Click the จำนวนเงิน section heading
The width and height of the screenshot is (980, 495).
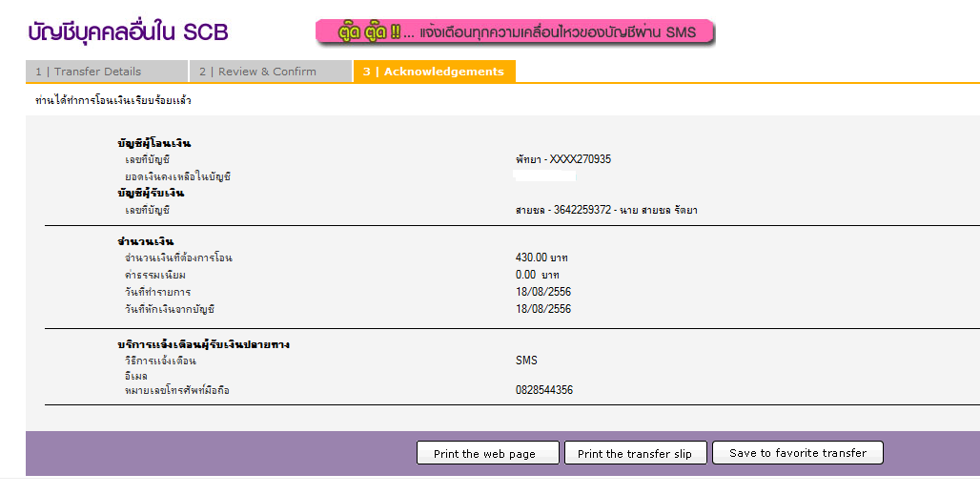pos(146,241)
